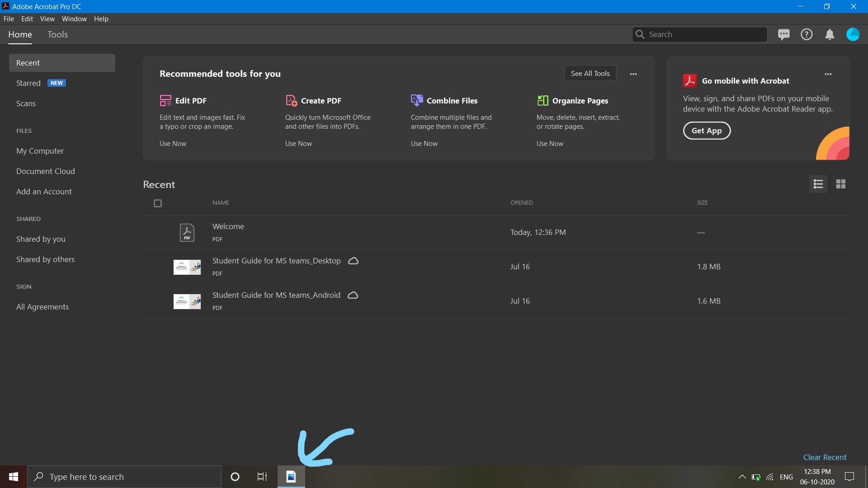This screenshot has height=488, width=868.
Task: Open the Window menu
Action: (74, 19)
